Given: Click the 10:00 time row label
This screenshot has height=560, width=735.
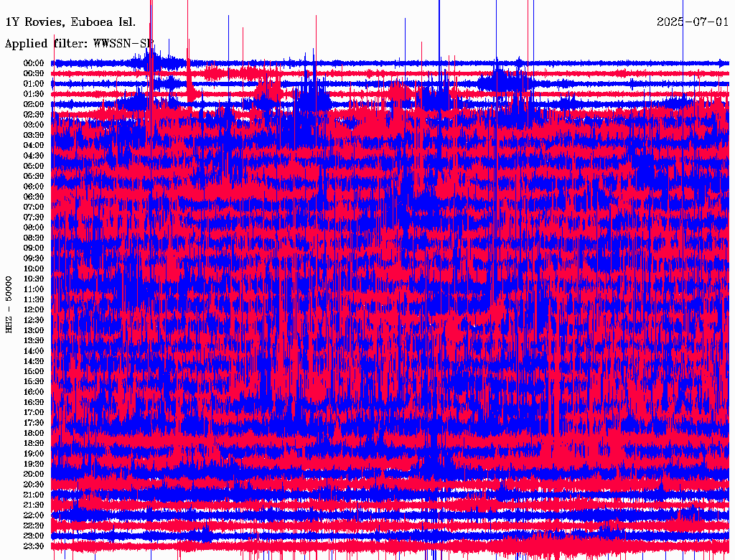Looking at the screenshot, I should [34, 269].
